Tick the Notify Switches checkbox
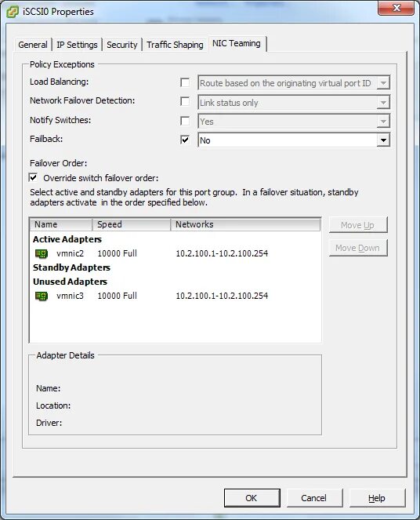Image resolution: width=420 pixels, height=520 pixels. 185,121
